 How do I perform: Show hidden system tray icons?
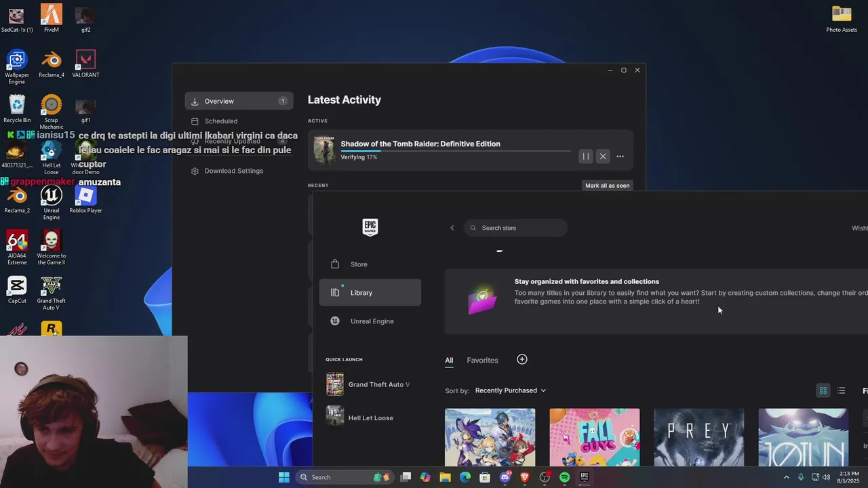(787, 477)
